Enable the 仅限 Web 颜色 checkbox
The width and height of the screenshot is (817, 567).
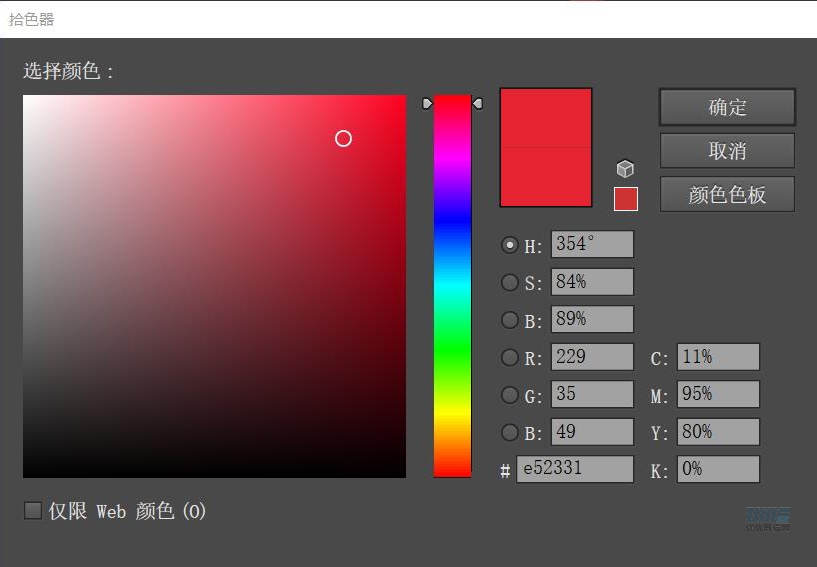click(x=33, y=511)
